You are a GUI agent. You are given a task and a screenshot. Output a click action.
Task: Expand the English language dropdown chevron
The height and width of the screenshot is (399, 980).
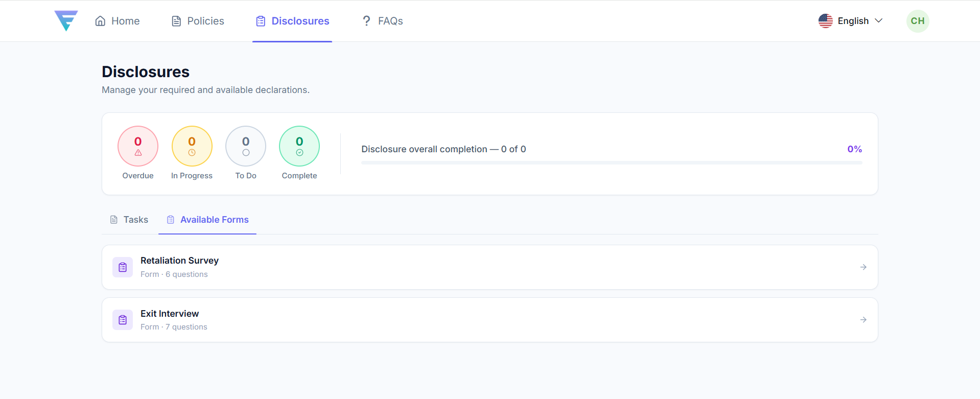click(879, 21)
